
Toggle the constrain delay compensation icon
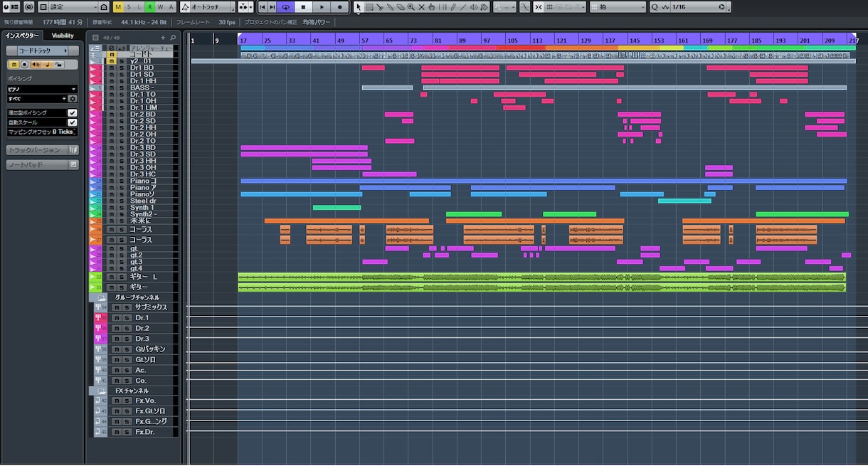point(29,6)
